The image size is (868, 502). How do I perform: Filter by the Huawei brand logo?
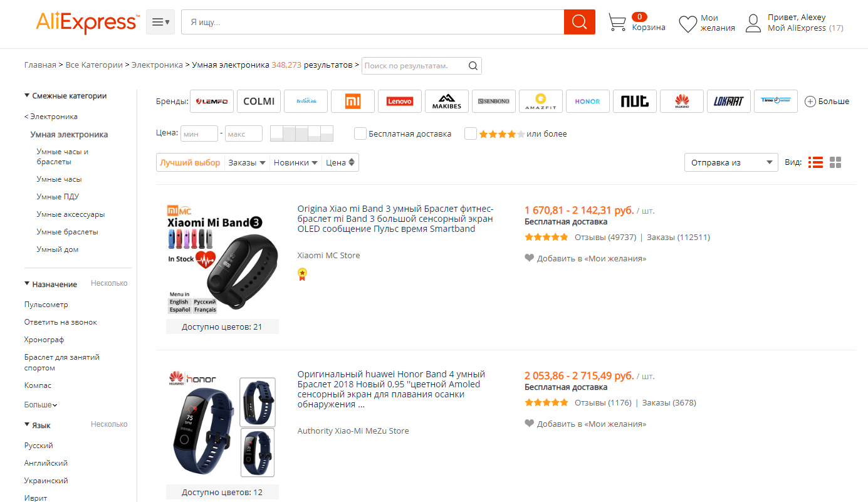click(x=682, y=101)
